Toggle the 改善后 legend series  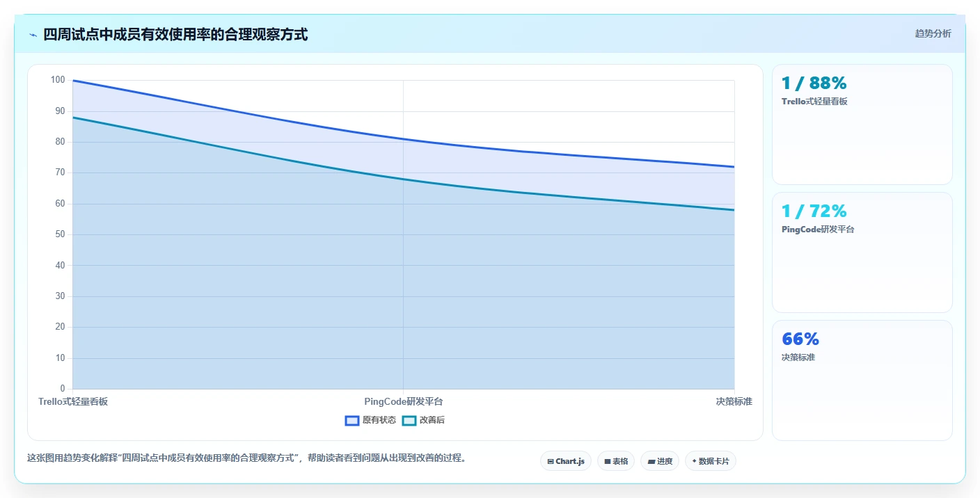[423, 420]
